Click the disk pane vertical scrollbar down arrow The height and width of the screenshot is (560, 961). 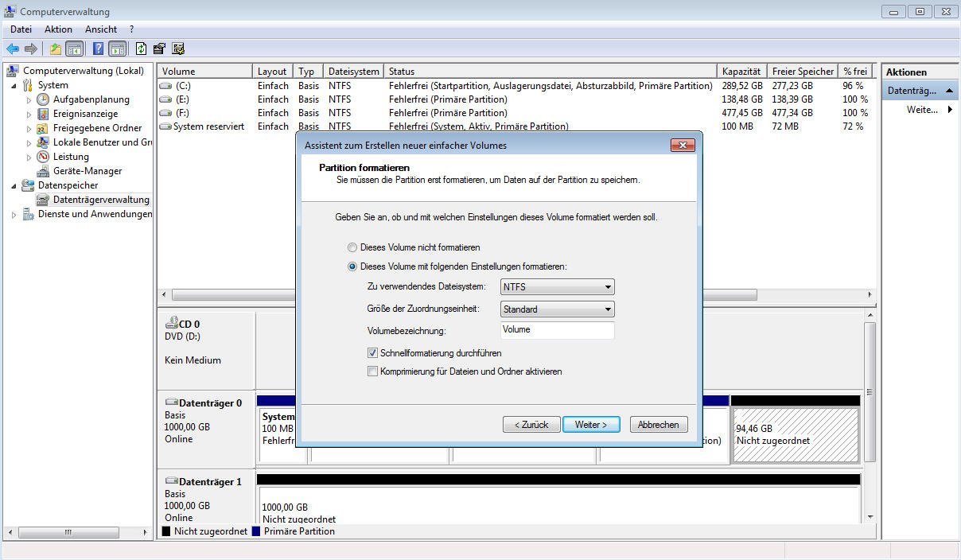click(x=870, y=517)
